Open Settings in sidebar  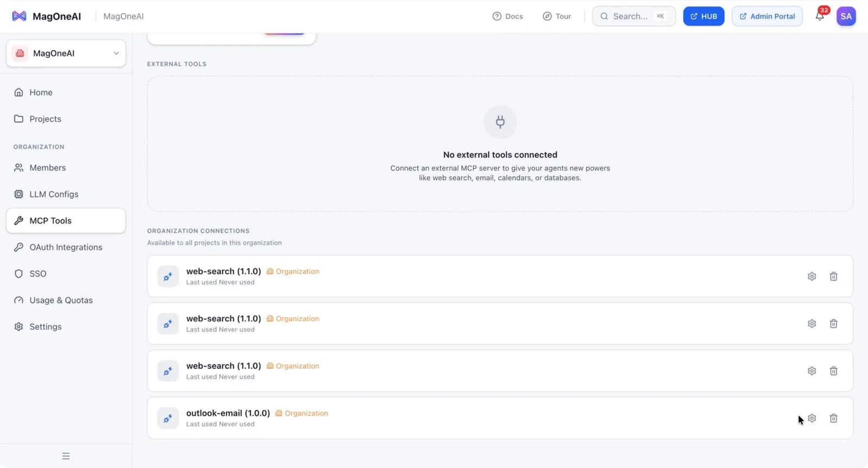[66, 327]
